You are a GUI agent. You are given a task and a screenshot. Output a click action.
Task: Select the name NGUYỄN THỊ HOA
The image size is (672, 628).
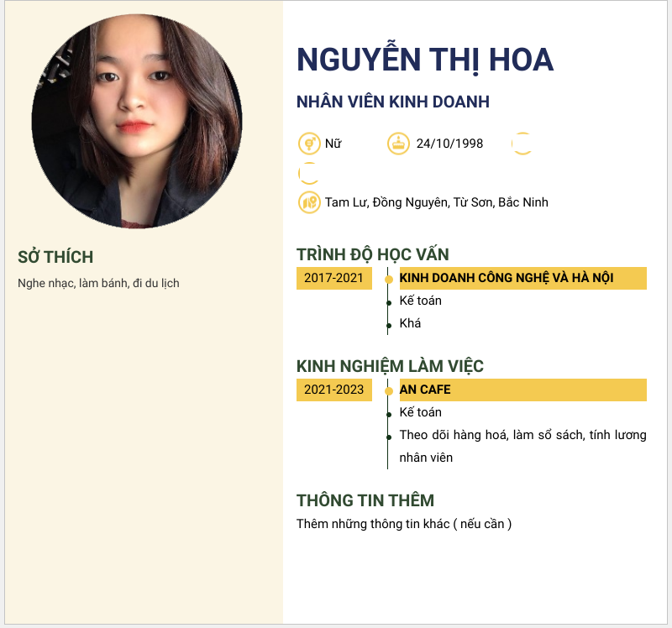(425, 60)
